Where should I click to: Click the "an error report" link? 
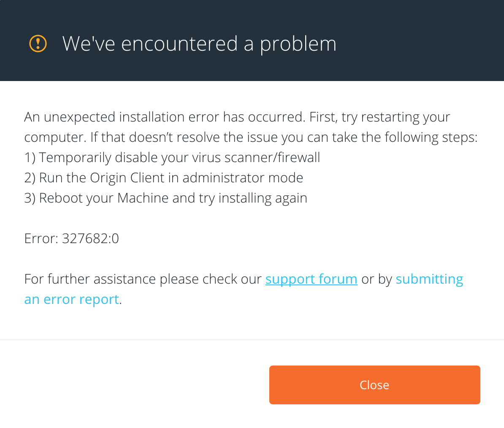click(x=72, y=299)
